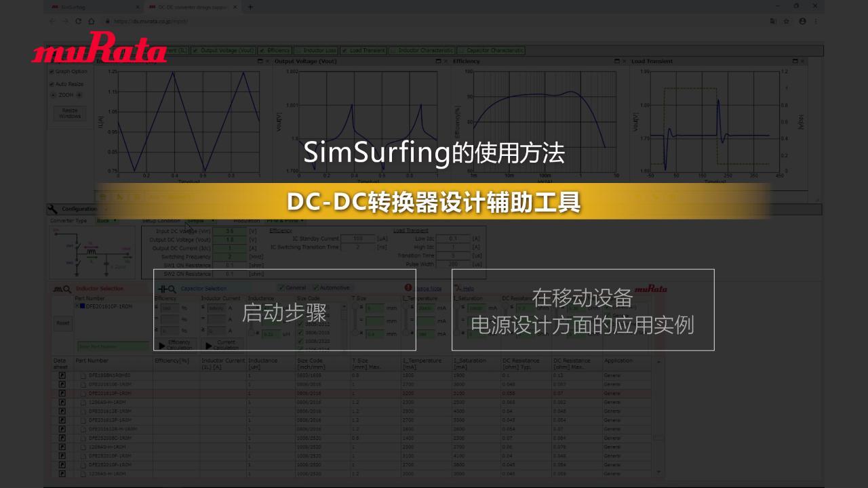Click the Reset button
This screenshot has width=868, height=488.
click(62, 323)
